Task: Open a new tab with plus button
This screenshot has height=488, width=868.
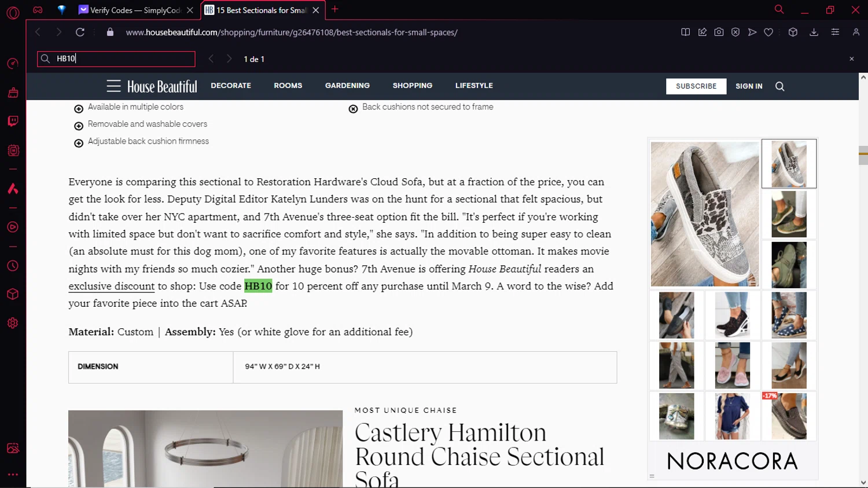Action: point(334,9)
